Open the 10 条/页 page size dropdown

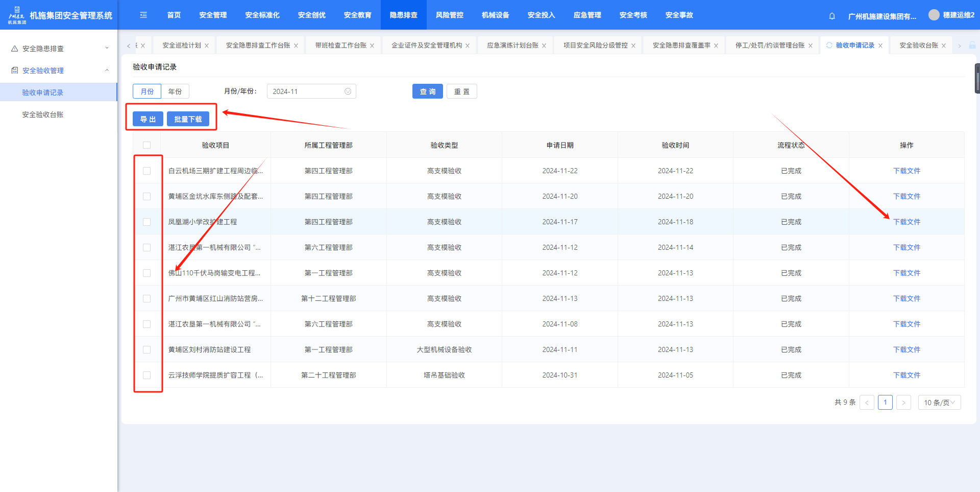(939, 403)
